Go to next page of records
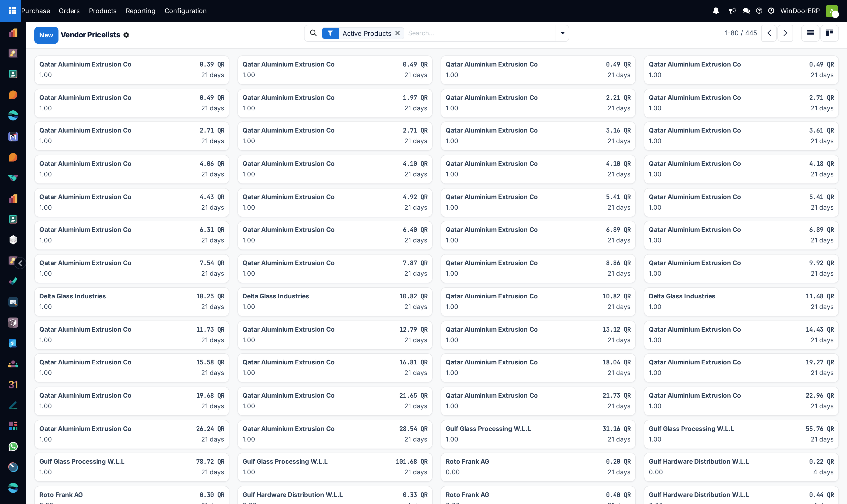Viewport: 847px width, 504px height. tap(785, 33)
